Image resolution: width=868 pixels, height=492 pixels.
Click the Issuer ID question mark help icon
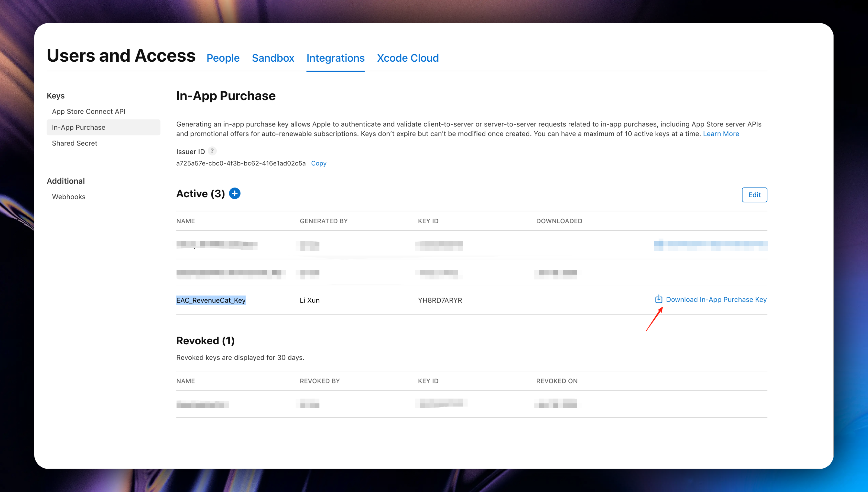212,151
